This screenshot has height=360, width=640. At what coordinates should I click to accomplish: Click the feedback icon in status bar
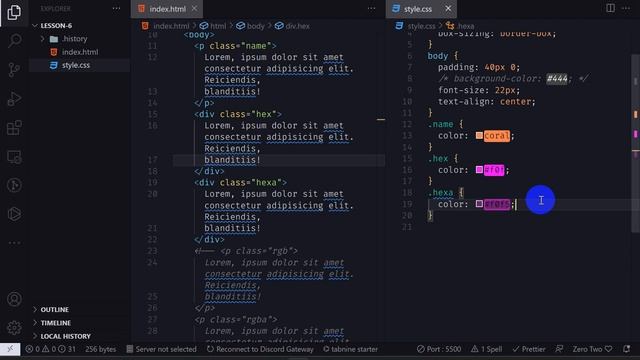pos(559,349)
